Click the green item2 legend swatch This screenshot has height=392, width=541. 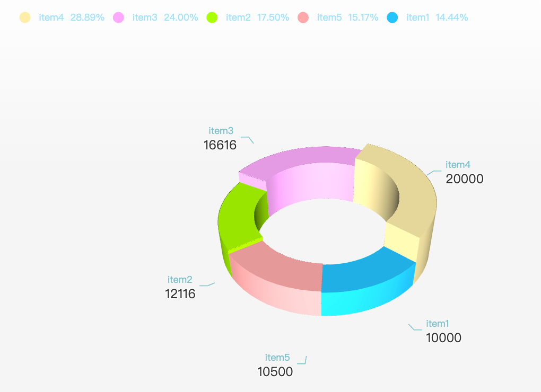pos(211,17)
